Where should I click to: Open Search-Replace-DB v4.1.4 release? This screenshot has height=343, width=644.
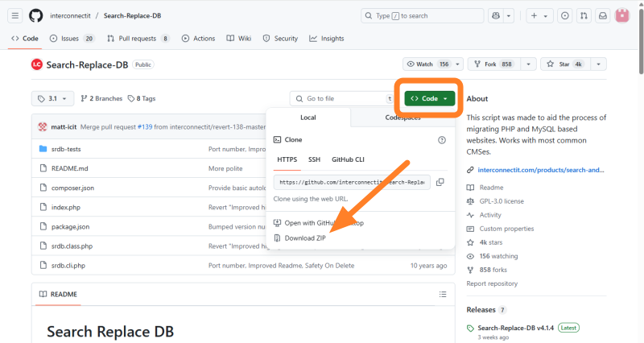[515, 328]
